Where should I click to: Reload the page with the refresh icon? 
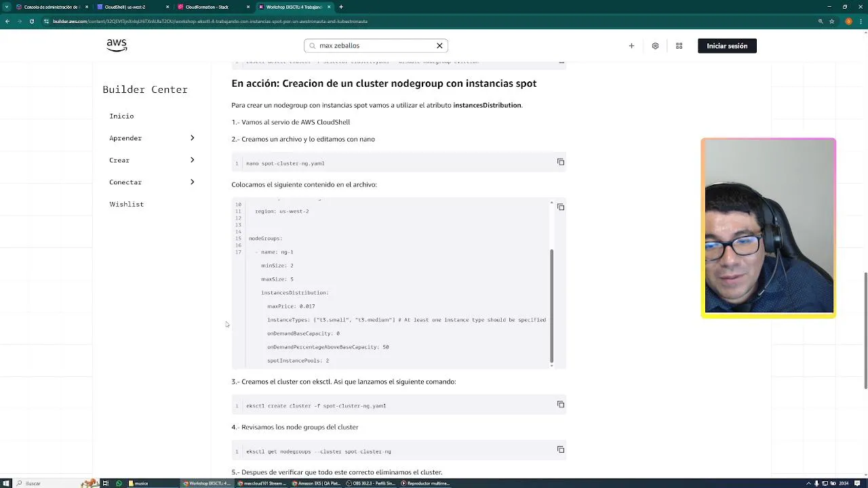click(31, 21)
